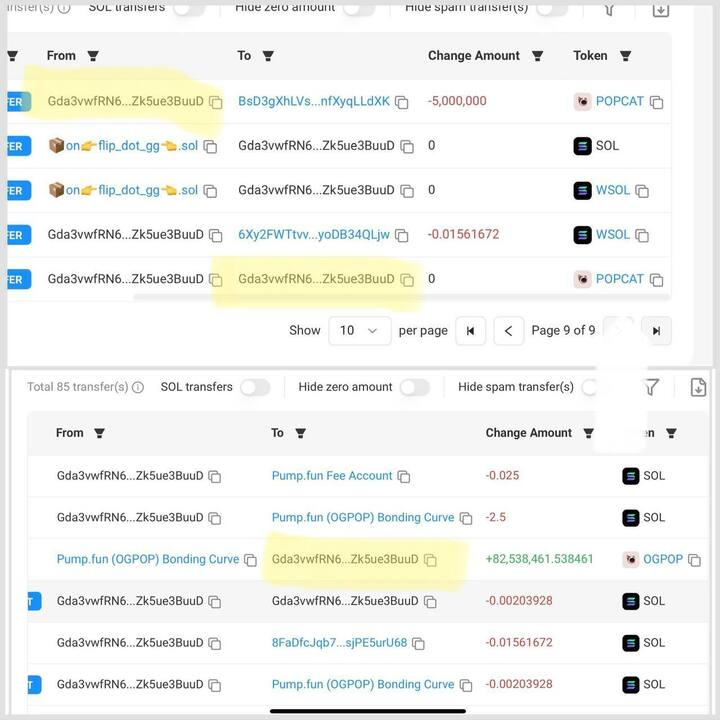Copy the Pump.fun Fee Account address
Viewport: 720px width, 720px height.
pyautogui.click(x=404, y=477)
